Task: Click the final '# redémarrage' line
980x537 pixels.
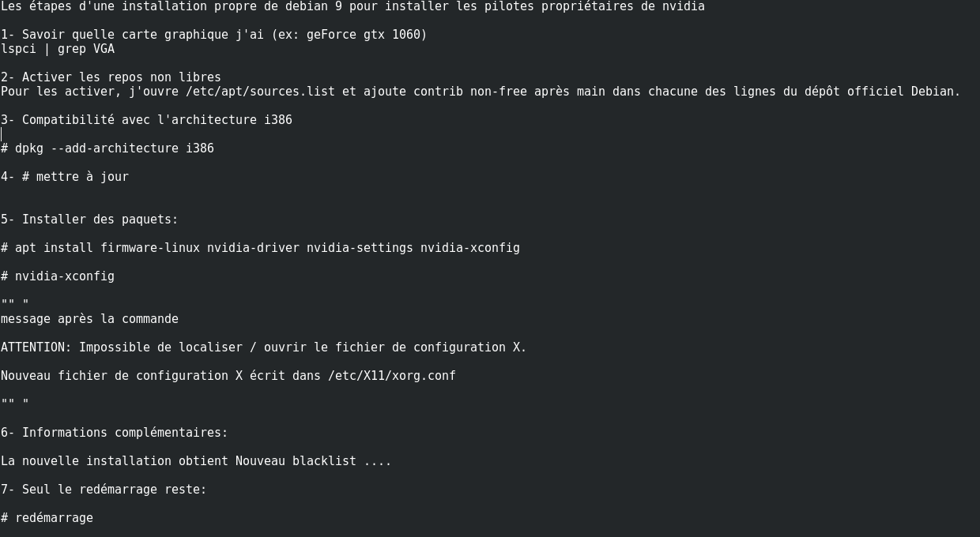Action: point(47,518)
